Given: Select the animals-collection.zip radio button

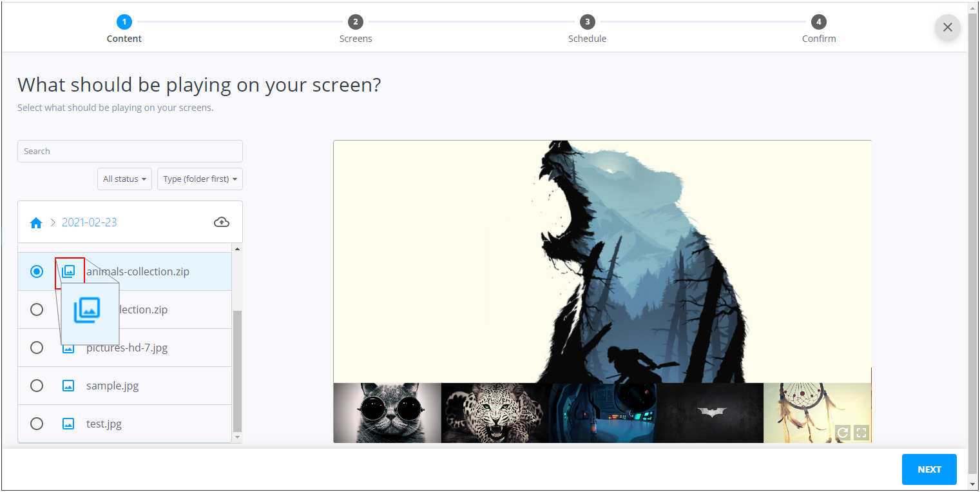Looking at the screenshot, I should pyautogui.click(x=37, y=271).
